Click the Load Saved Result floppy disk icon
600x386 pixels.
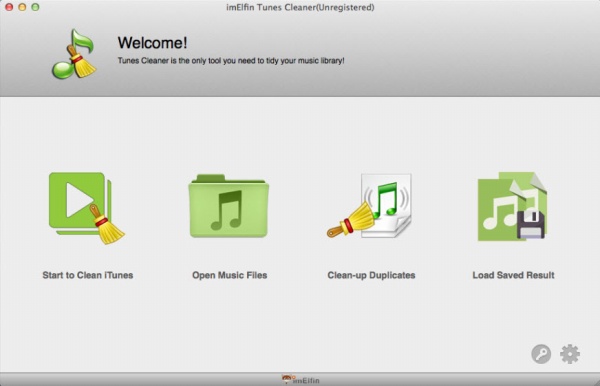513,206
